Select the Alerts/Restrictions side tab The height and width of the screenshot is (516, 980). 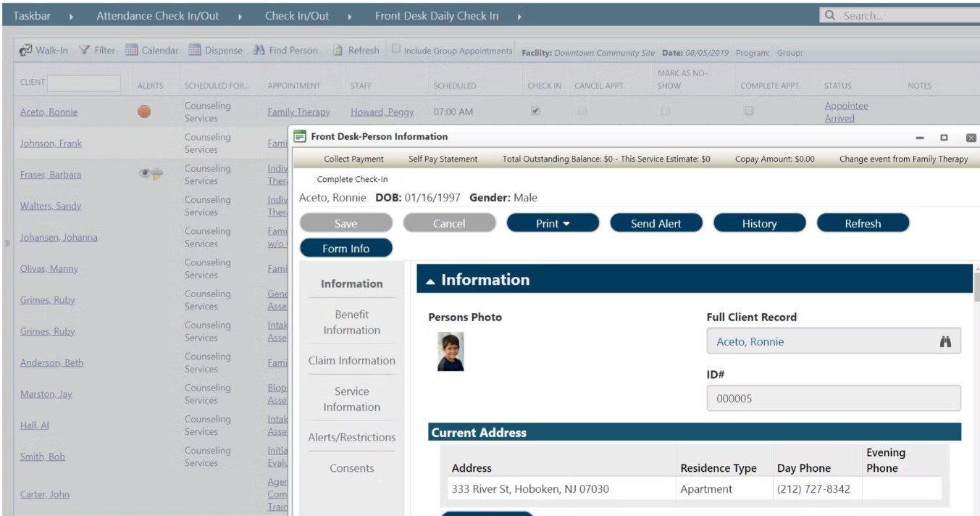[351, 437]
